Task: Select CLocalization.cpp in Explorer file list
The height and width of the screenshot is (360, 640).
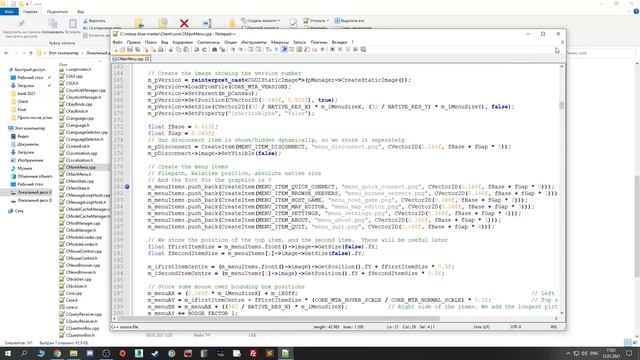Action: tap(82, 153)
